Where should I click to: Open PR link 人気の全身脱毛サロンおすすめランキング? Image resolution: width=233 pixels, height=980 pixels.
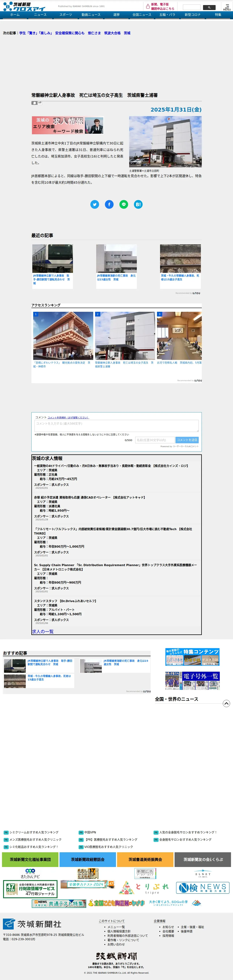coord(188,832)
